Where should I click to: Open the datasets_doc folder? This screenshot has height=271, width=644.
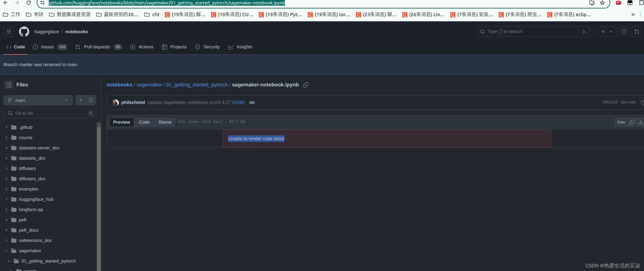point(32,158)
